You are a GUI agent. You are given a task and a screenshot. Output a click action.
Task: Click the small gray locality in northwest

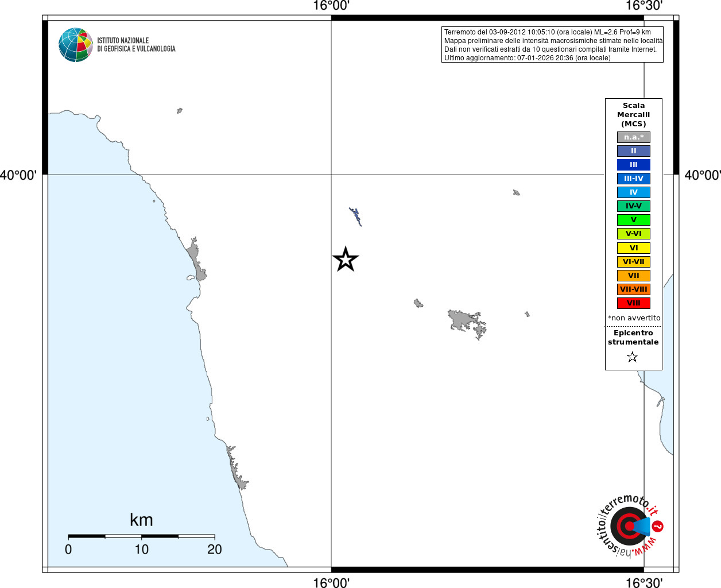(180, 111)
